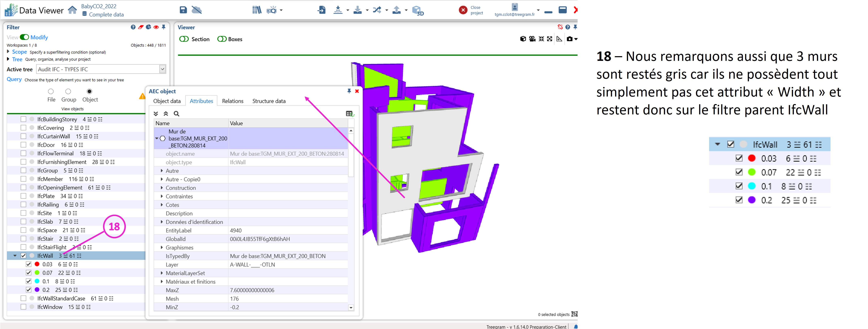Click the purple 0.2 color swatch
This screenshot has width=868, height=329.
pos(37,290)
